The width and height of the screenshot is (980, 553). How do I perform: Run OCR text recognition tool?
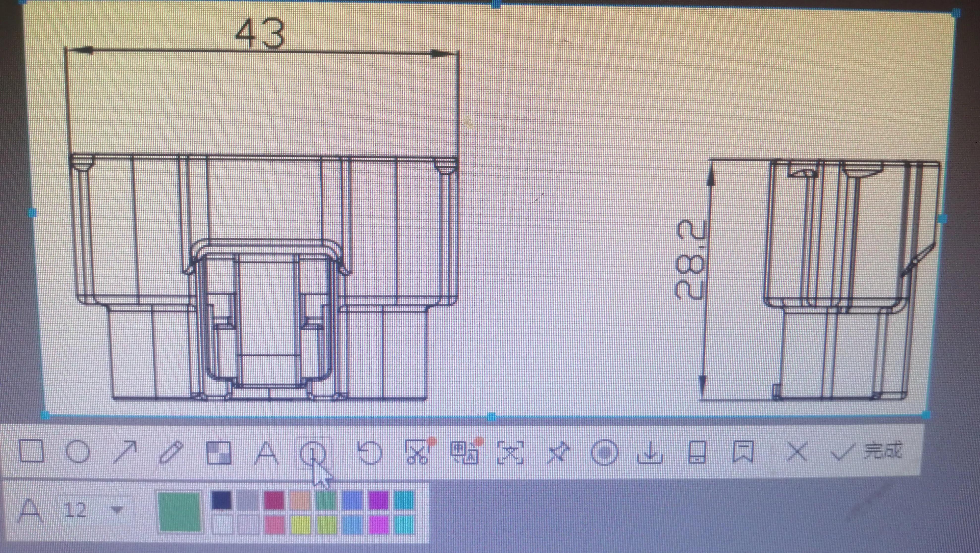click(511, 452)
